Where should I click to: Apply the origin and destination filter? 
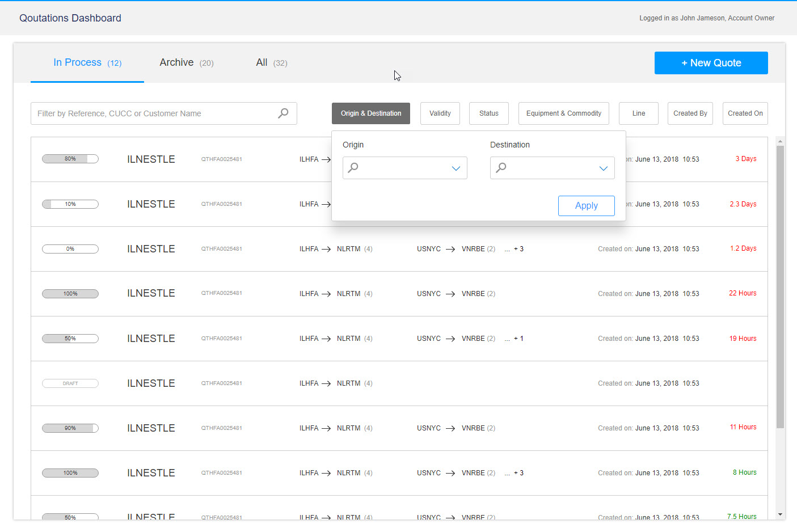coord(587,206)
